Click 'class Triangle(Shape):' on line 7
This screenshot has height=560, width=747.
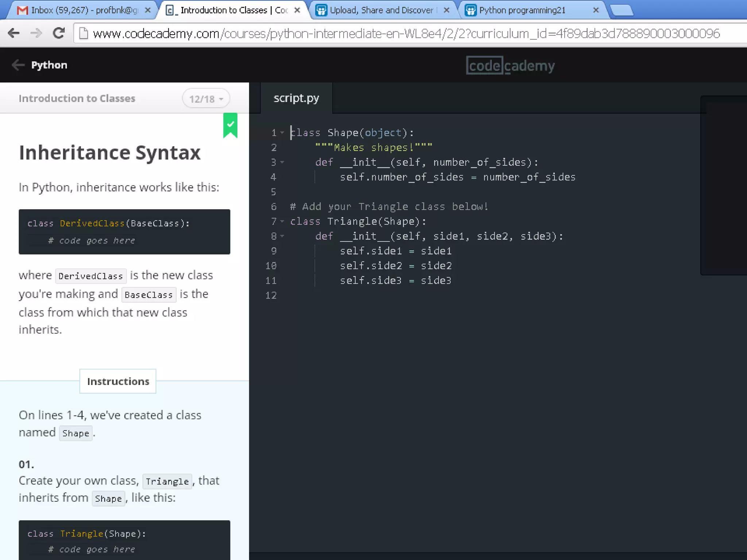(x=358, y=221)
